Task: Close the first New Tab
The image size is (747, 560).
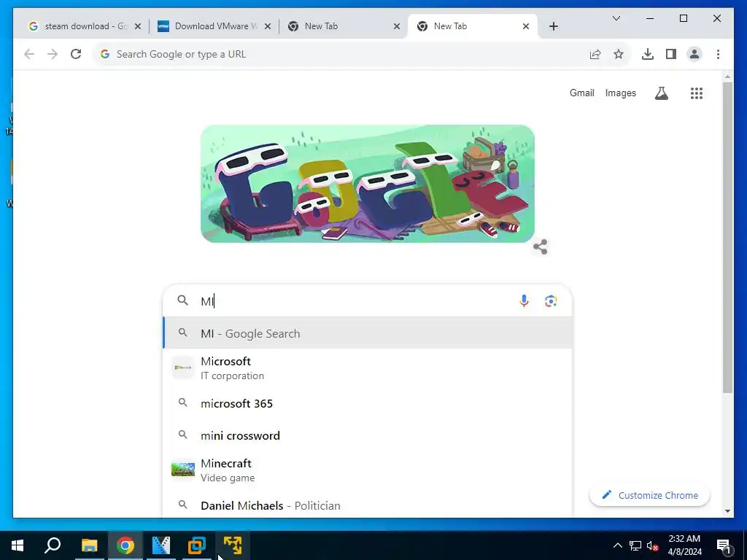Action: click(x=397, y=26)
